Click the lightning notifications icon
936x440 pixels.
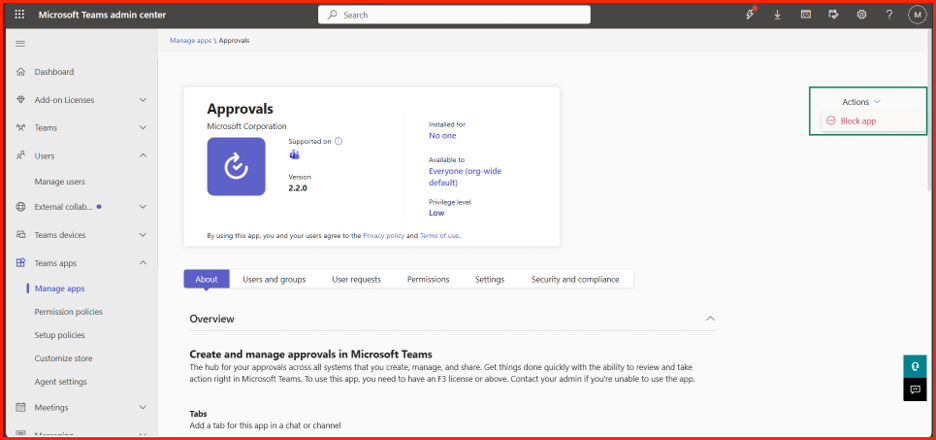click(x=751, y=14)
